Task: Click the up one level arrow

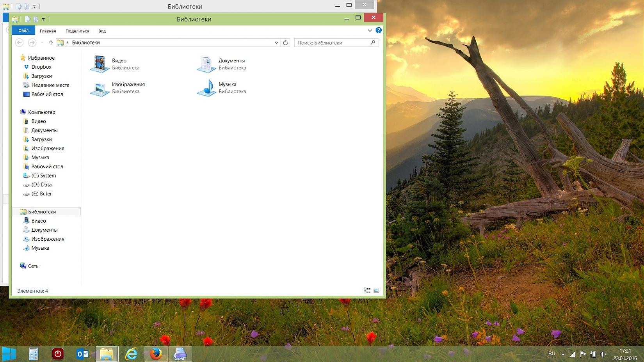Action: click(x=51, y=43)
